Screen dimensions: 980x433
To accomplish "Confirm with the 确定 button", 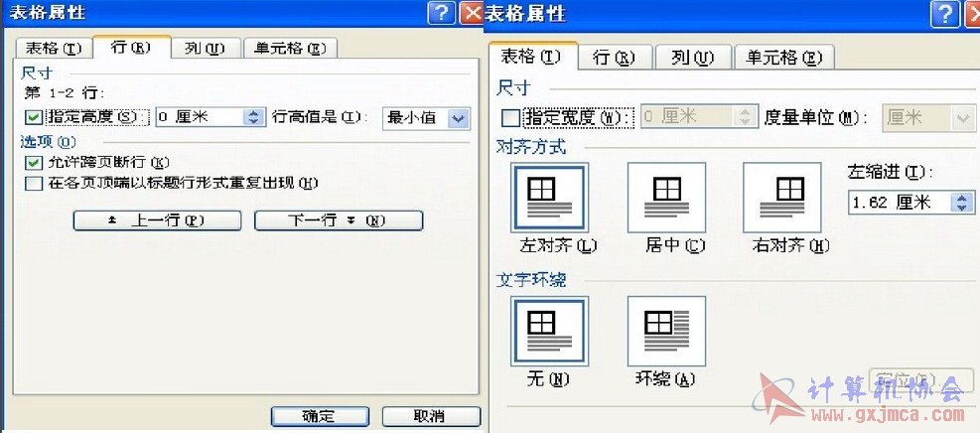I will [x=320, y=416].
